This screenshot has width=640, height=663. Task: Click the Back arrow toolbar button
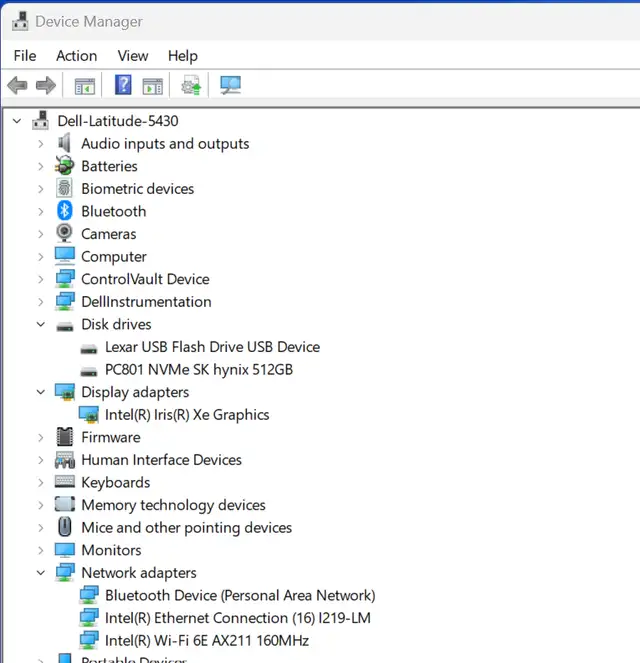[17, 86]
